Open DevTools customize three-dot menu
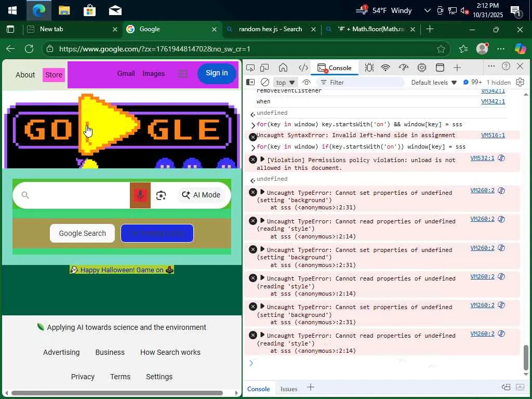 click(491, 66)
